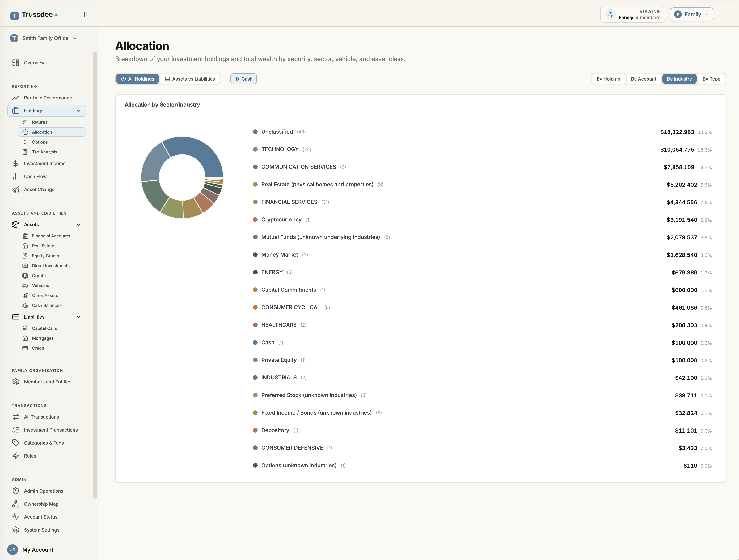Open Rules lightning bolt icon

[x=16, y=456]
